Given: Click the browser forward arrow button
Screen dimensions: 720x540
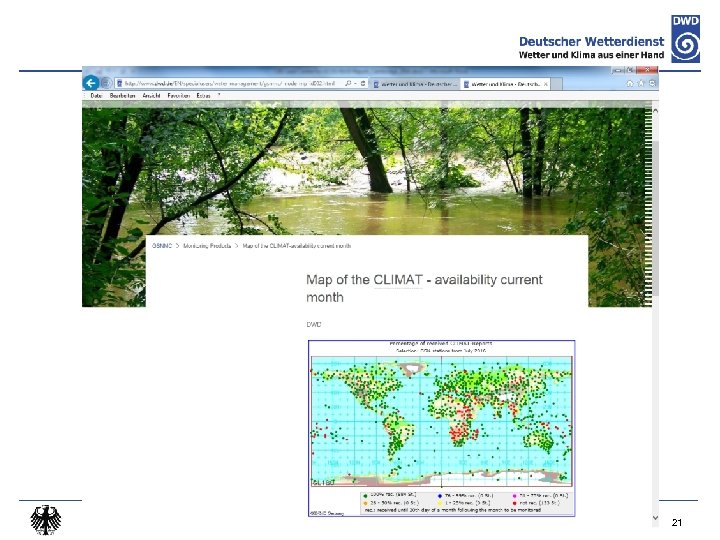Looking at the screenshot, I should pyautogui.click(x=106, y=83).
